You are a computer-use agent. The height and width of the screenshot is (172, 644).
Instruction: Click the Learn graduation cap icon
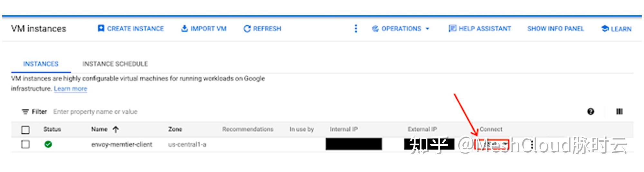click(605, 29)
